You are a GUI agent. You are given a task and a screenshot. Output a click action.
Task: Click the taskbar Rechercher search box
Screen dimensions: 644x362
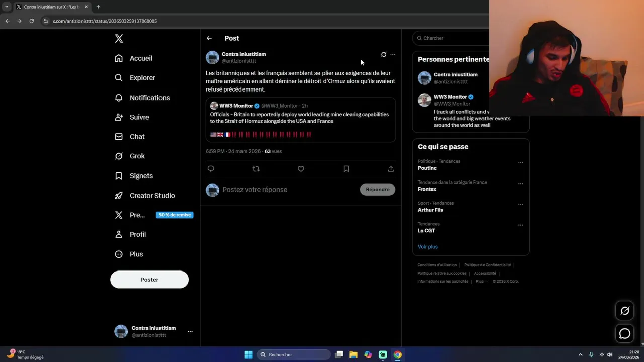pyautogui.click(x=293, y=355)
